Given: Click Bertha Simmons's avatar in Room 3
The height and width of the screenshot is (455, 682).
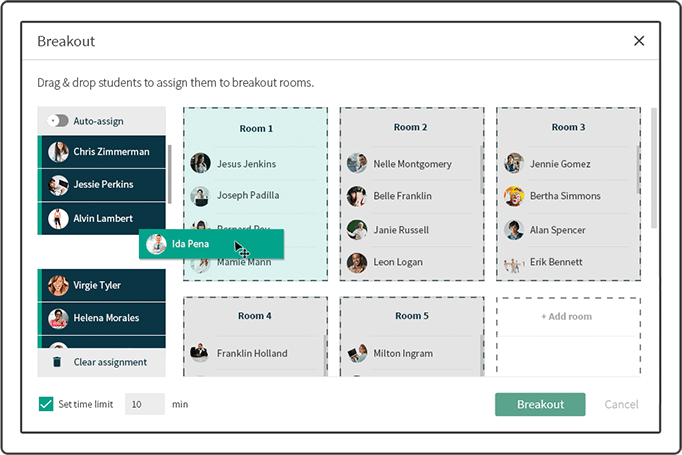Looking at the screenshot, I should coord(514,196).
